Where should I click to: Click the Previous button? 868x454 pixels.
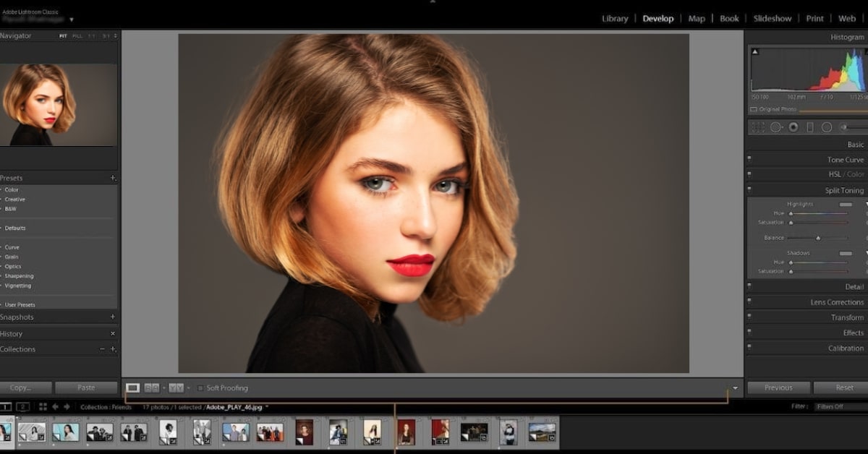click(x=778, y=387)
